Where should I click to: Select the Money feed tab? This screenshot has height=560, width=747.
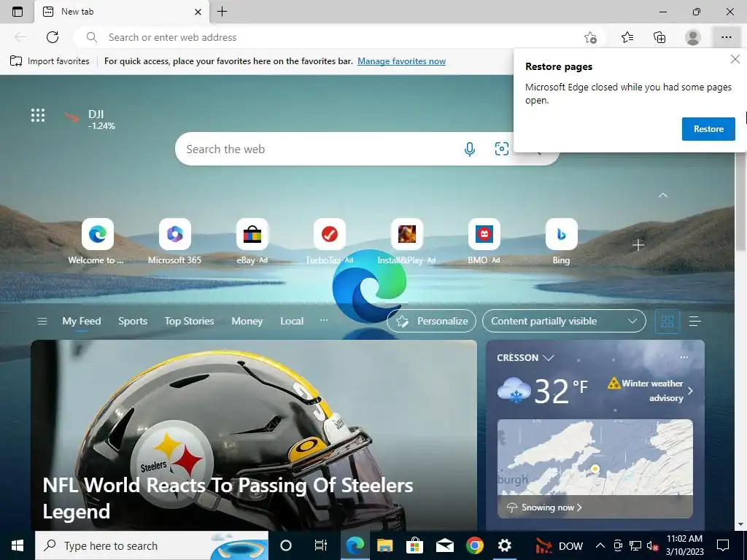coord(247,321)
